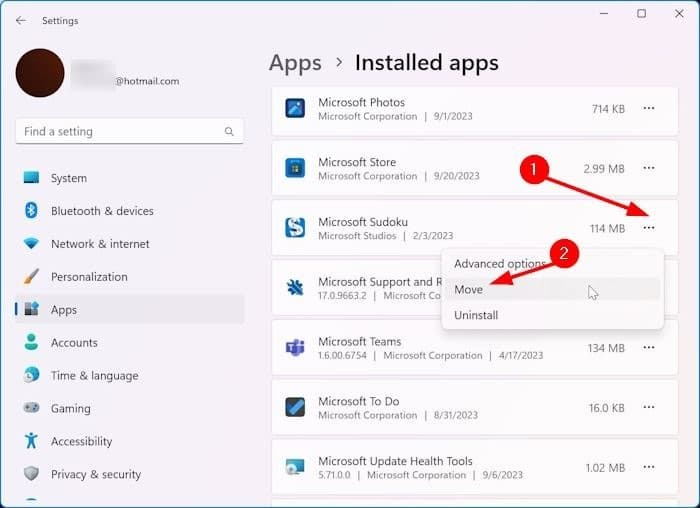Click the Accounts person icon
Image resolution: width=700 pixels, height=508 pixels.
pos(31,342)
